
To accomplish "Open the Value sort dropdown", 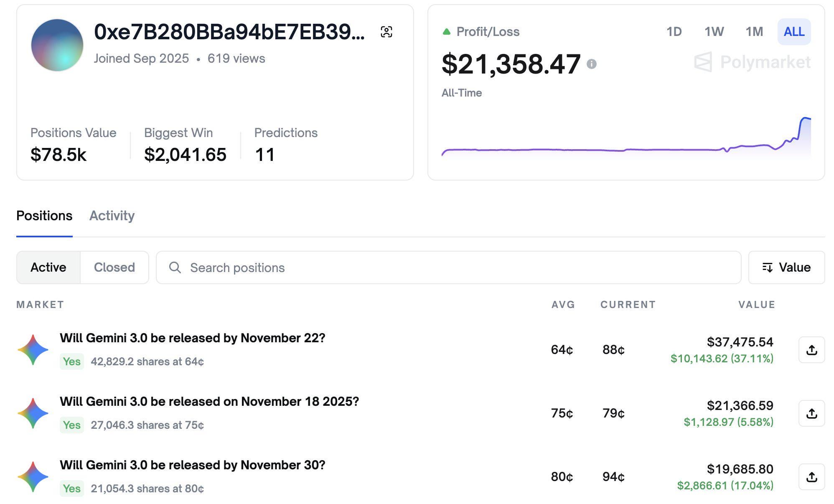I will [786, 267].
